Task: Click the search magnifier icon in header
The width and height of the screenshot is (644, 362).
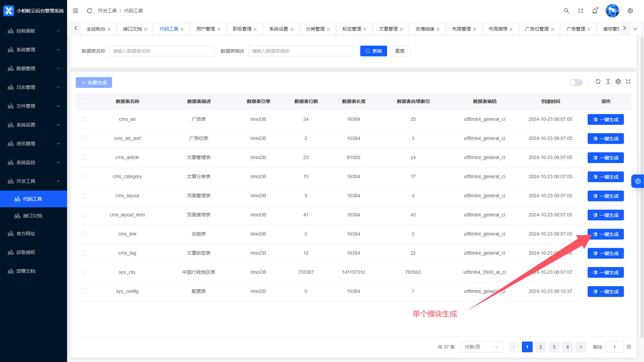Action: (566, 11)
